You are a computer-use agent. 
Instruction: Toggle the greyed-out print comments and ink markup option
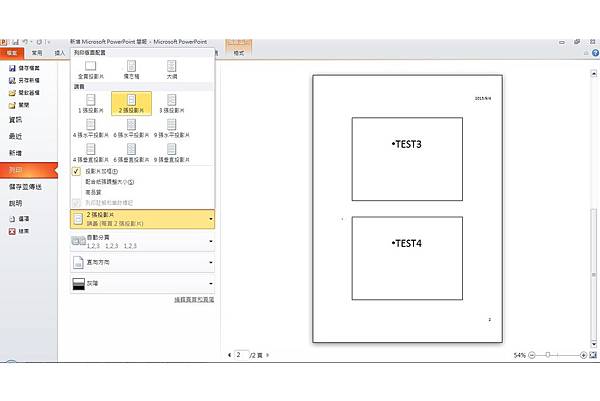(103, 203)
